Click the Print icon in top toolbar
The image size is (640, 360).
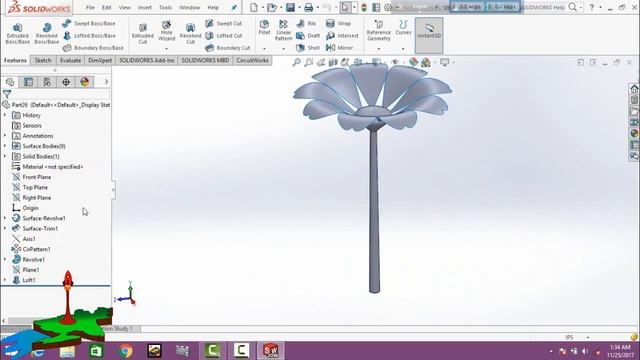click(x=309, y=7)
